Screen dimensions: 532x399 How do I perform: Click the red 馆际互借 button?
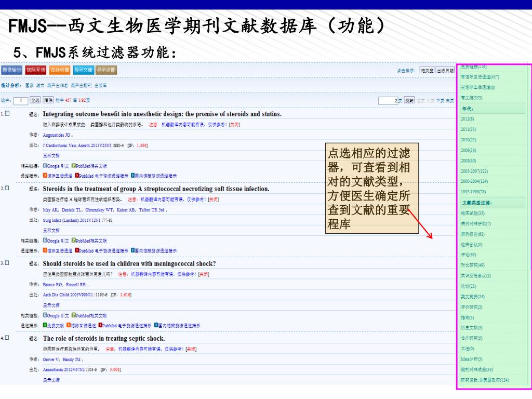click(36, 70)
